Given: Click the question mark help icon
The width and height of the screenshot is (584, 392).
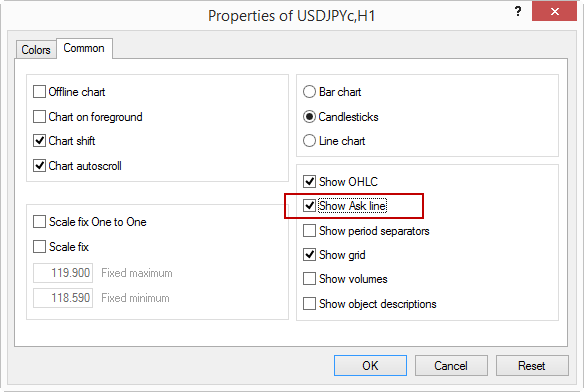Looking at the screenshot, I should 518,12.
